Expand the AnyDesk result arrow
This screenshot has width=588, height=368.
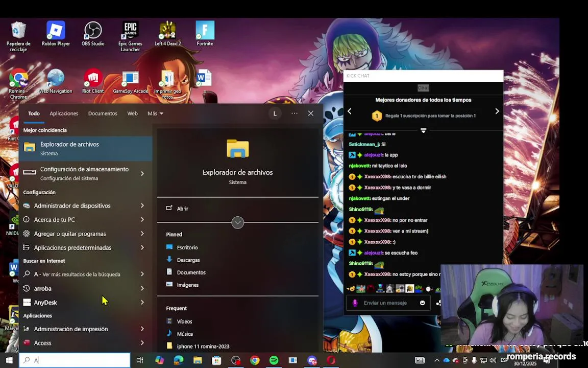coord(142,302)
